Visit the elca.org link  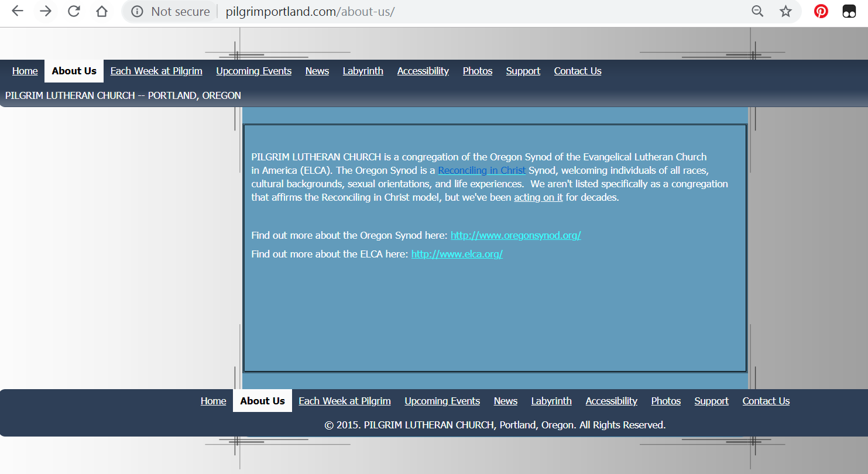tap(457, 254)
